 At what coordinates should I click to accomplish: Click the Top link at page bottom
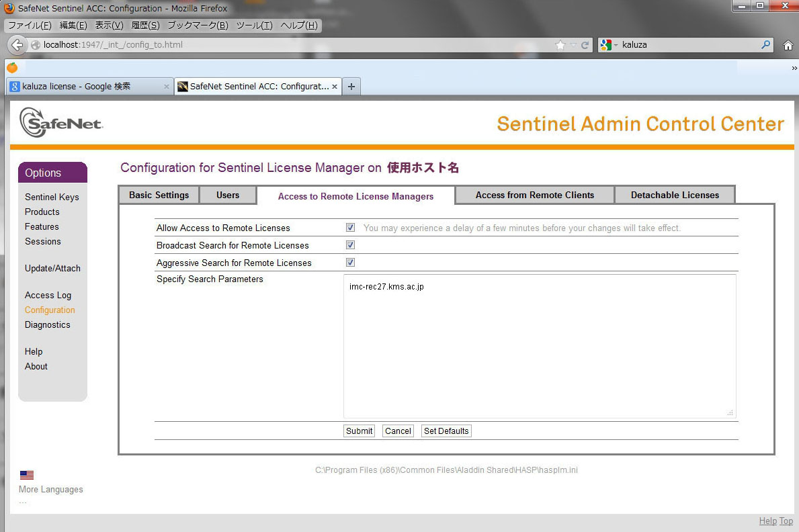point(786,521)
